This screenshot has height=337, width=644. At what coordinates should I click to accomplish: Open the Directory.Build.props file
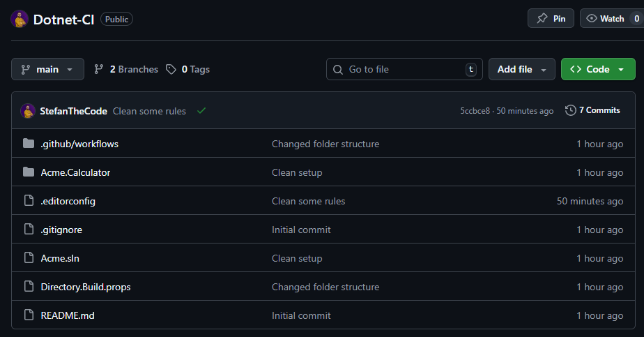pyautogui.click(x=86, y=287)
